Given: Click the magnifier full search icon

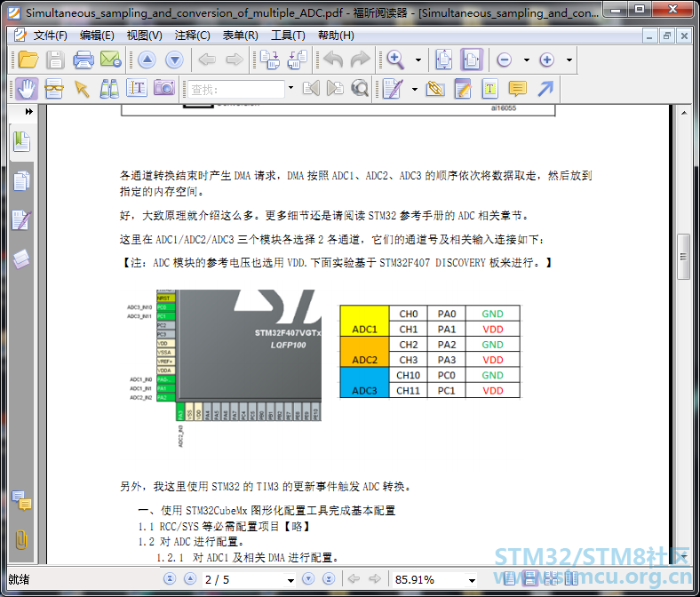Looking at the screenshot, I should tap(360, 89).
